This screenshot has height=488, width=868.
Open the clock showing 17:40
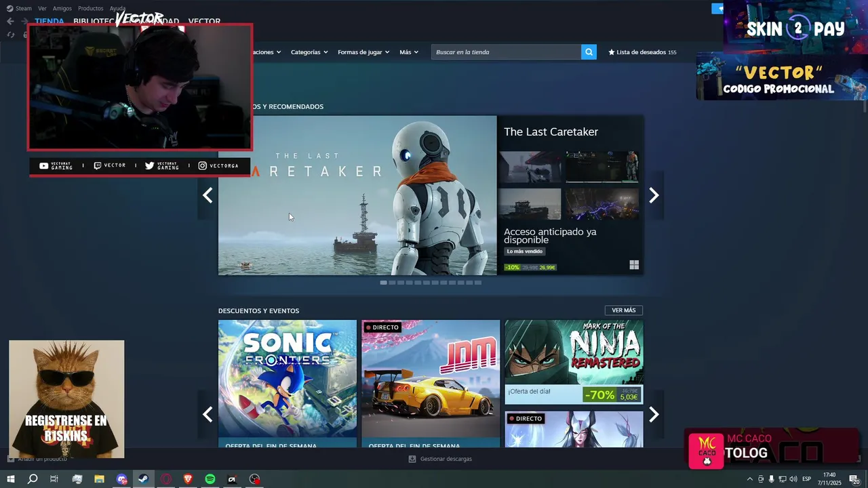(x=829, y=479)
